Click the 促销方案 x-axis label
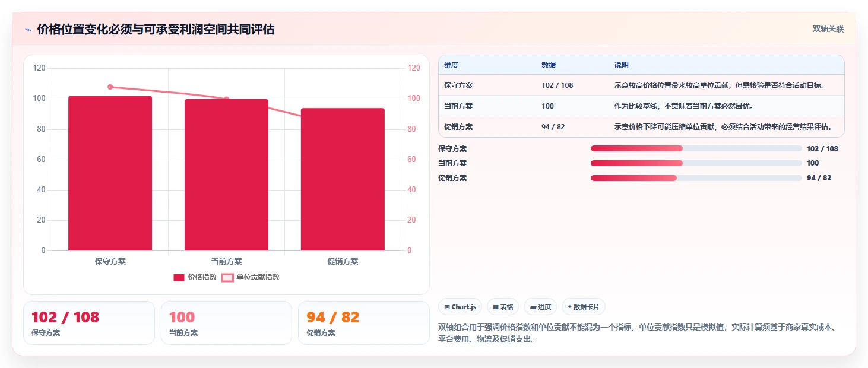This screenshot has height=368, width=868. coord(343,261)
